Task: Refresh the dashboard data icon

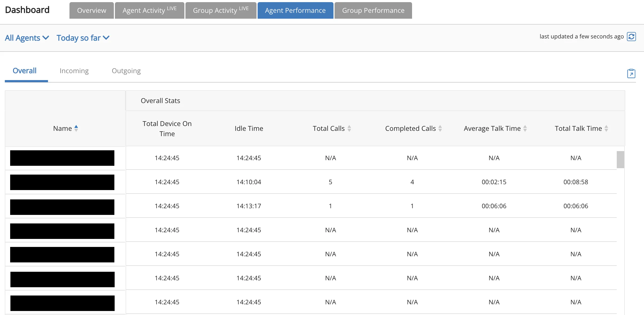Action: pyautogui.click(x=631, y=37)
